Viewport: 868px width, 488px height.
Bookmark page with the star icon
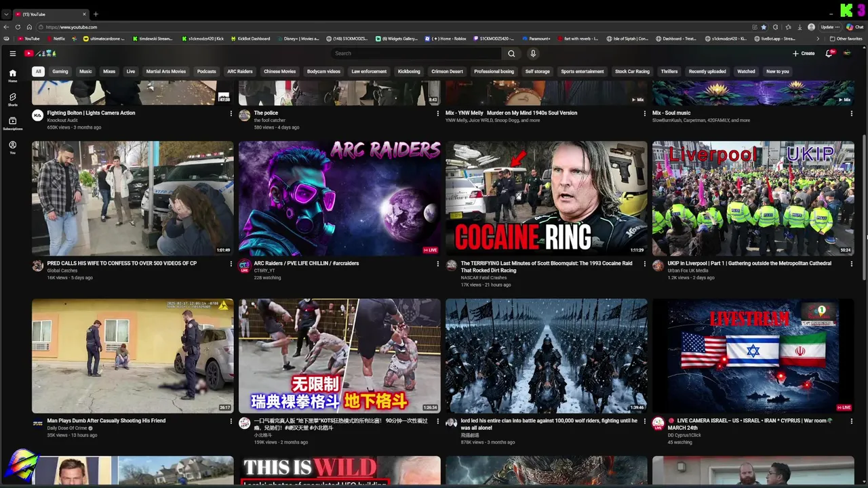click(x=764, y=27)
